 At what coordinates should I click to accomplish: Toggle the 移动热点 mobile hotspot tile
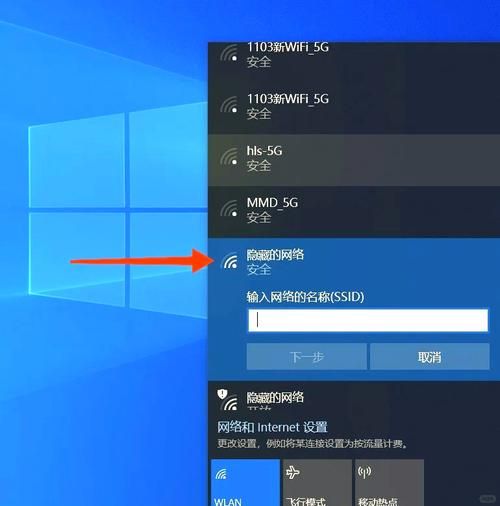coord(389,482)
